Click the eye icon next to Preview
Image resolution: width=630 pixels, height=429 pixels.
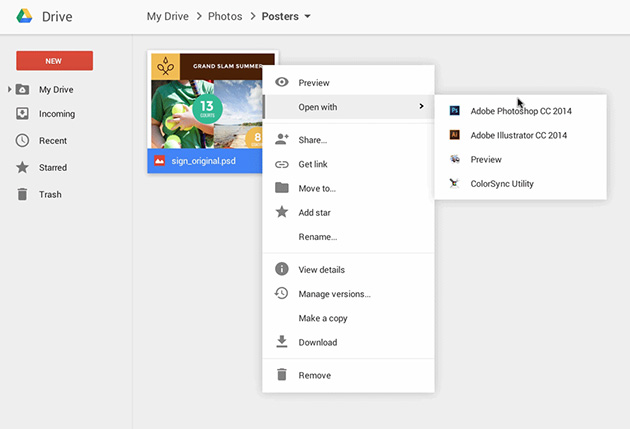point(282,83)
